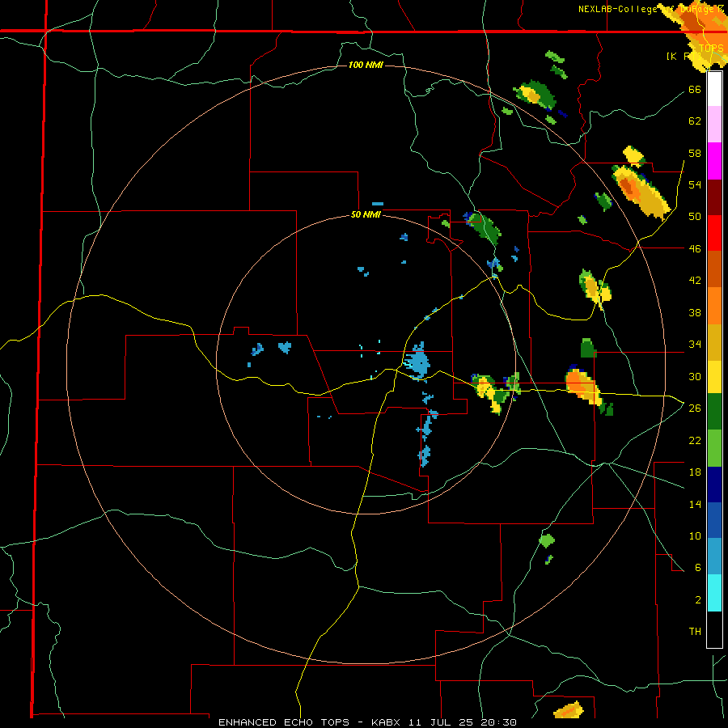Click the legend value '42'
This screenshot has height=728, width=728.
[x=695, y=280]
